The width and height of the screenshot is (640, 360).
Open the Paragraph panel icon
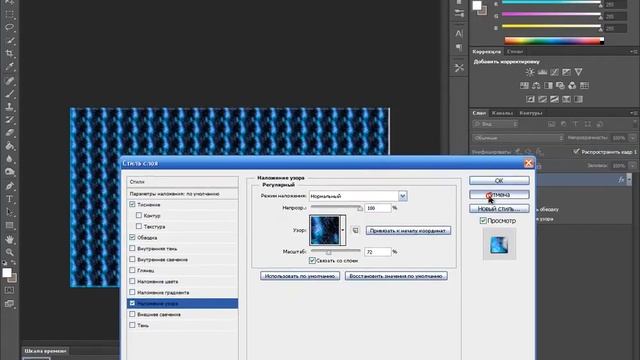point(459,47)
